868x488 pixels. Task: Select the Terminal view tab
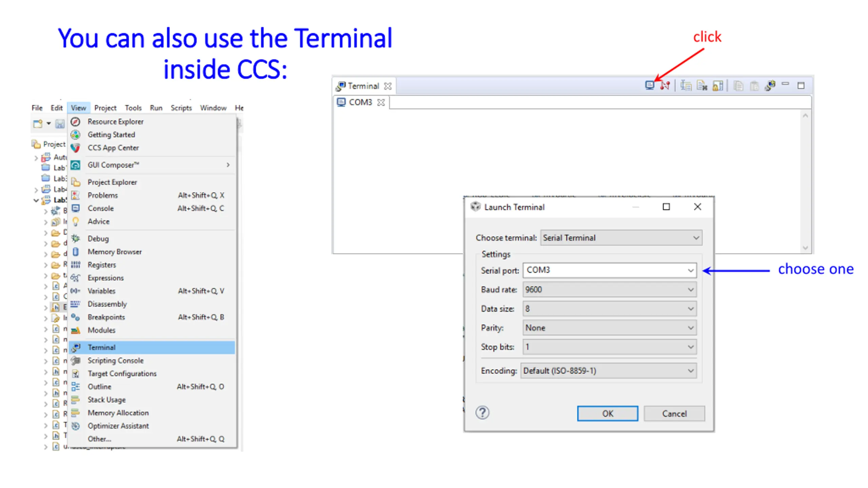(364, 86)
